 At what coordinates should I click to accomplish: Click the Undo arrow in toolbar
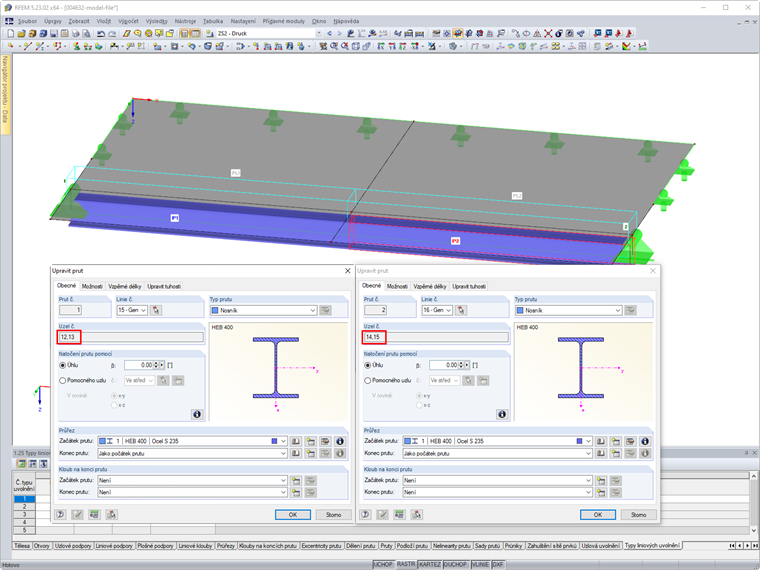coord(101,33)
